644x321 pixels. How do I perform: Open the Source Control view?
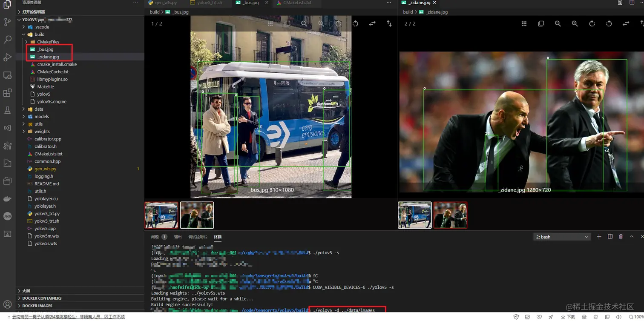click(7, 22)
